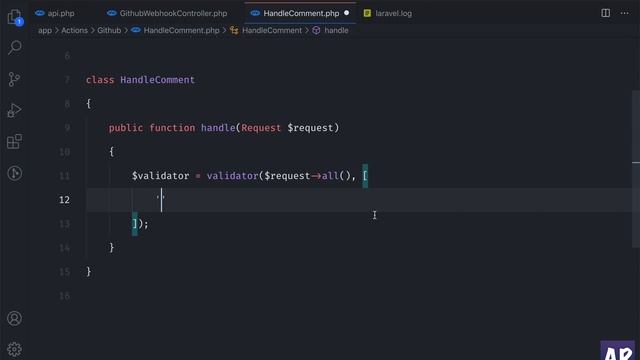The height and width of the screenshot is (360, 640).
Task: Click the 'app' breadcrumb segment
Action: 45,31
